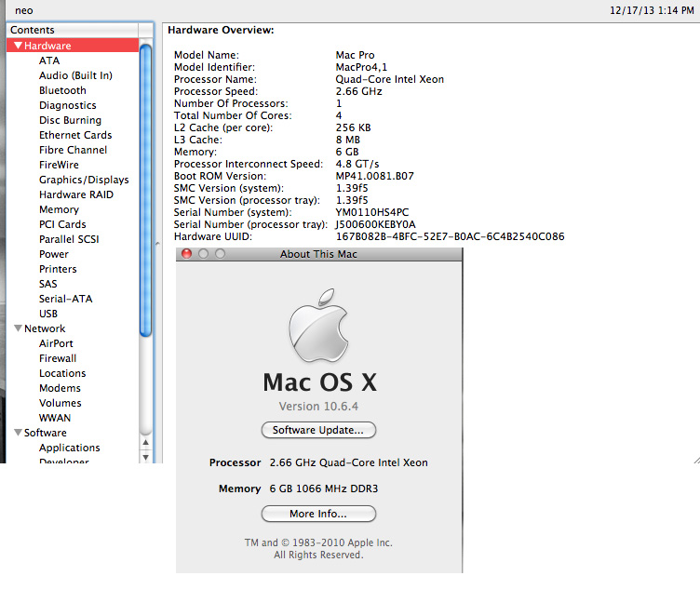Screen dimensions: 700x589
Task: Select Serial-ATA in the sidebar
Action: 65,299
